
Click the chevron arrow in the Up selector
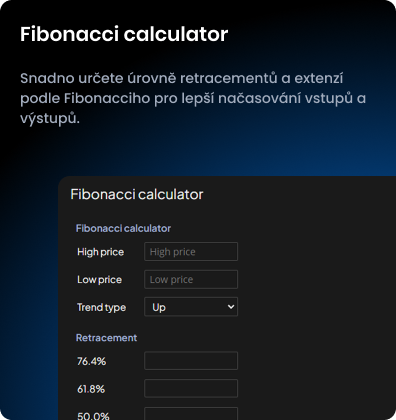[x=231, y=307]
